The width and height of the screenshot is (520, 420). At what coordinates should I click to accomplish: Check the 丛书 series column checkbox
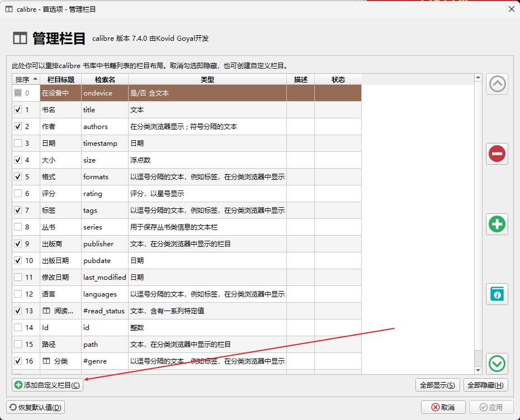click(x=18, y=227)
